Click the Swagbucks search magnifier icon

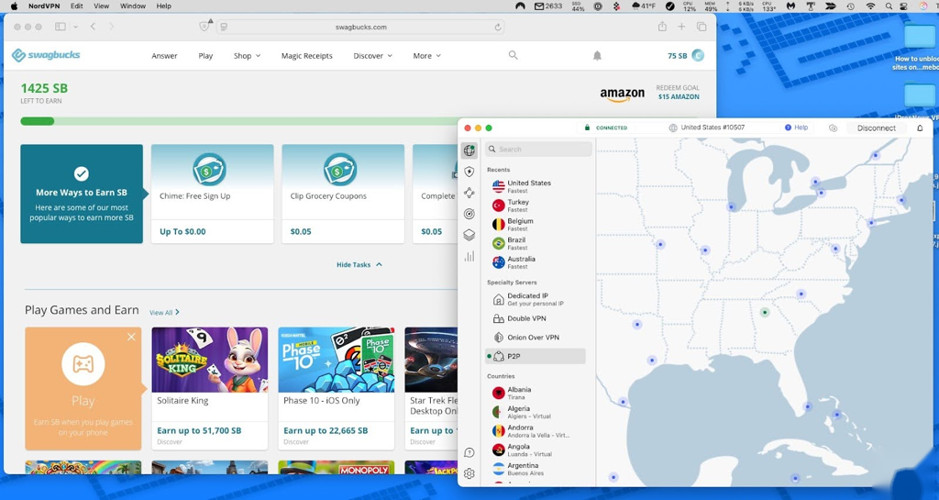pyautogui.click(x=513, y=56)
